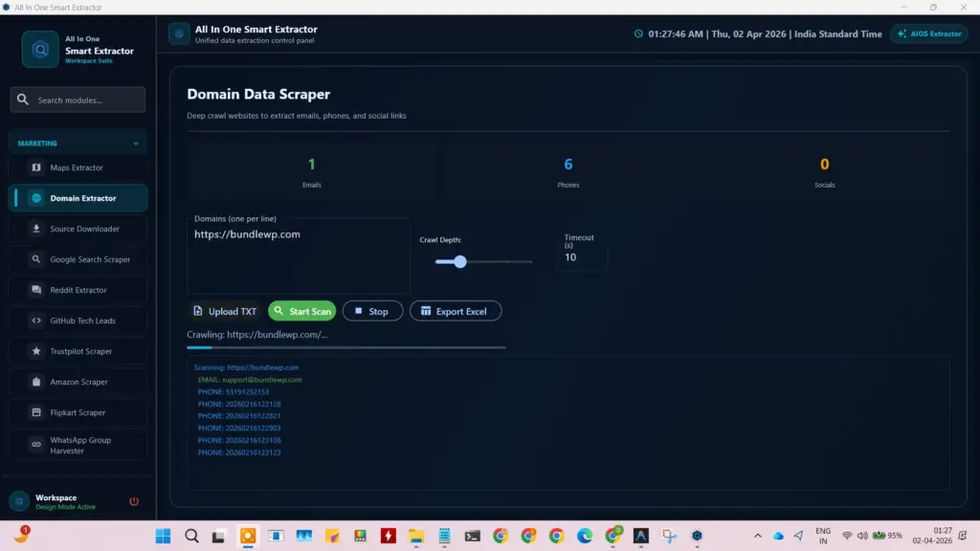Open Flipkart Scraper module
The height and width of the screenshot is (551, 980).
[78, 412]
